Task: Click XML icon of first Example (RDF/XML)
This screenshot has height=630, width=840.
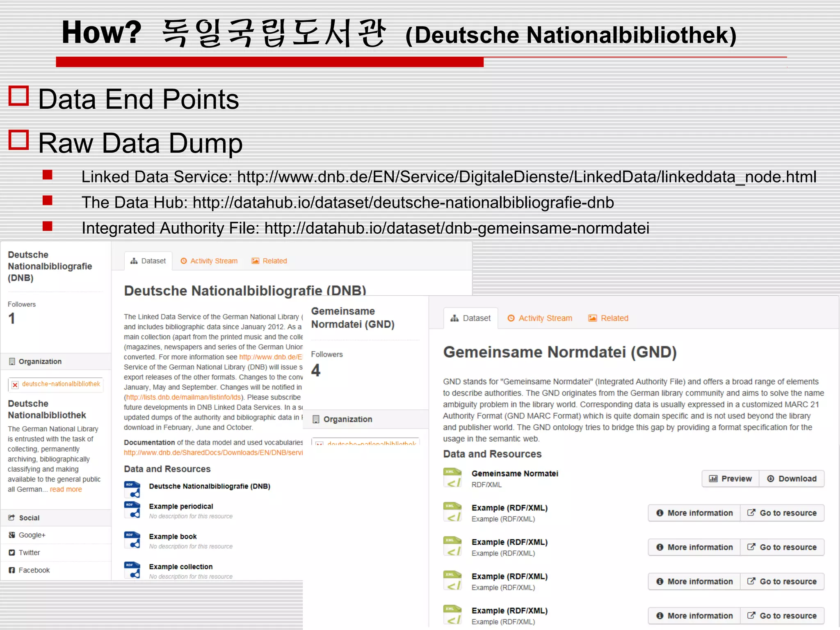Action: click(453, 513)
